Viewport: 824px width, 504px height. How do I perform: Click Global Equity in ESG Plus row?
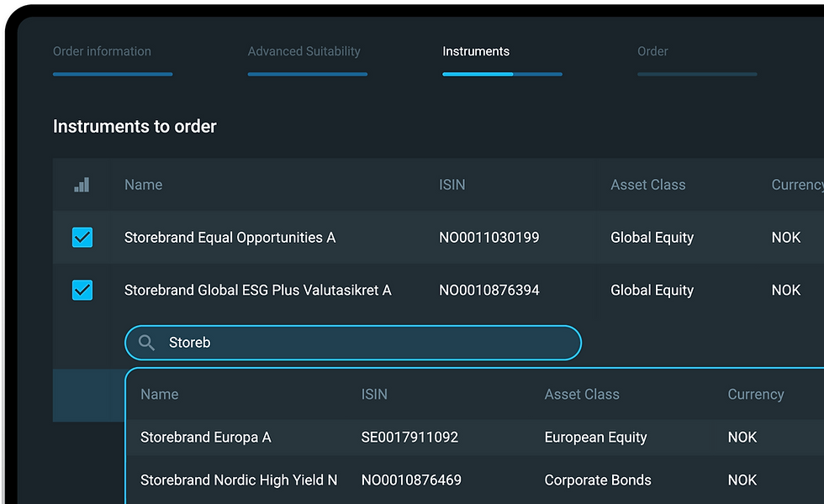tap(652, 290)
